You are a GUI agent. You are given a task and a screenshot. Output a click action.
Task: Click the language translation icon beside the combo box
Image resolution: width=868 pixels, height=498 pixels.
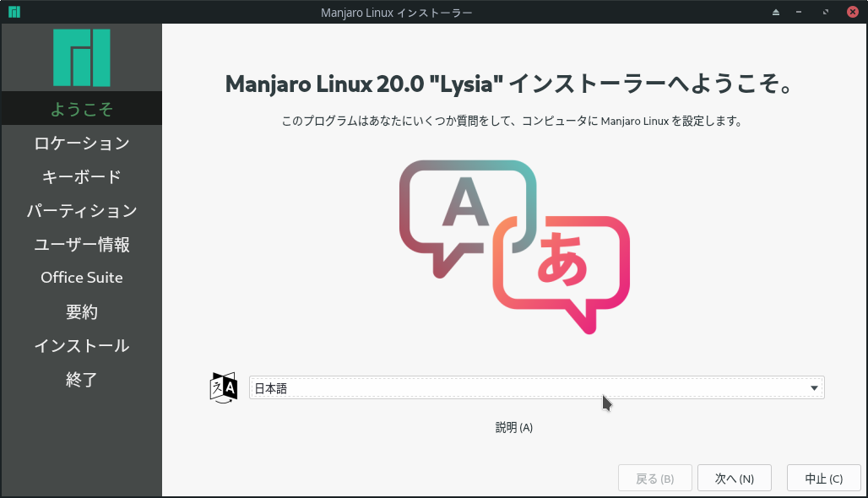224,387
